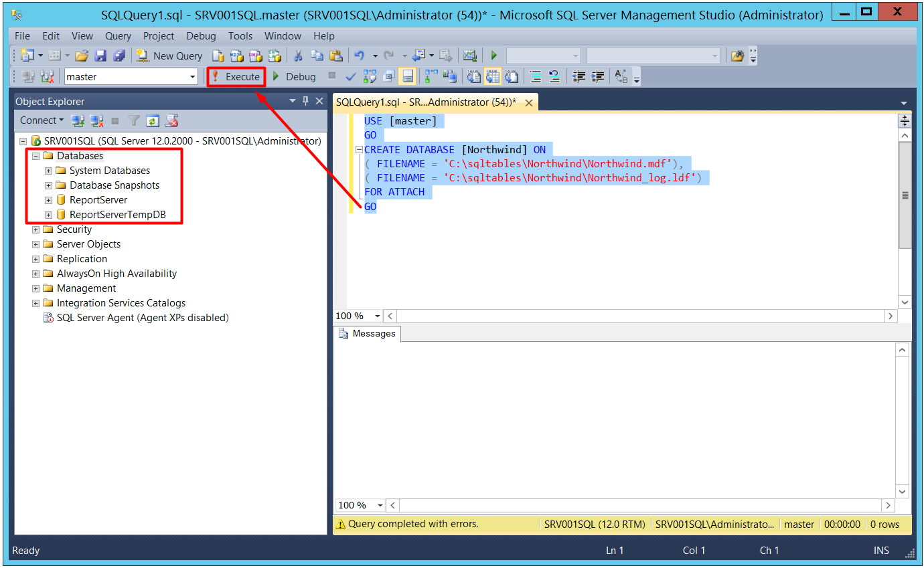
Task: Click Object Explorer disconnect server icon
Action: coord(96,120)
